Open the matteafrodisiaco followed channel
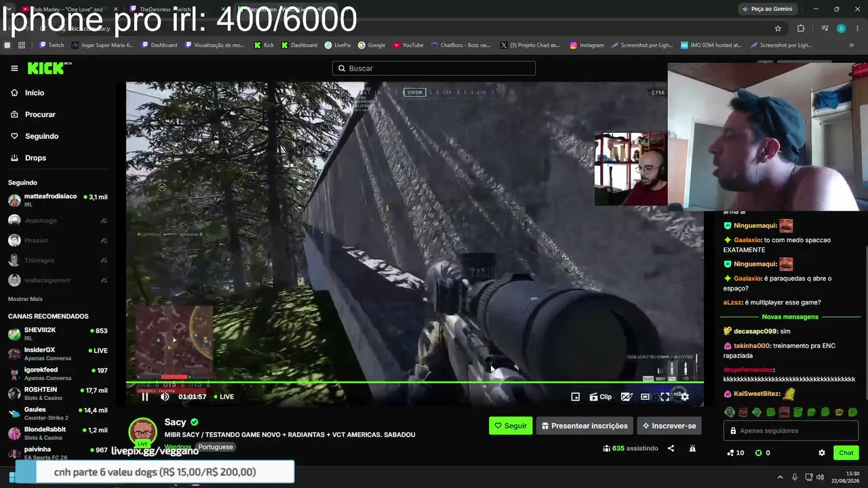Viewport: 868px width, 488px height. 58,201
